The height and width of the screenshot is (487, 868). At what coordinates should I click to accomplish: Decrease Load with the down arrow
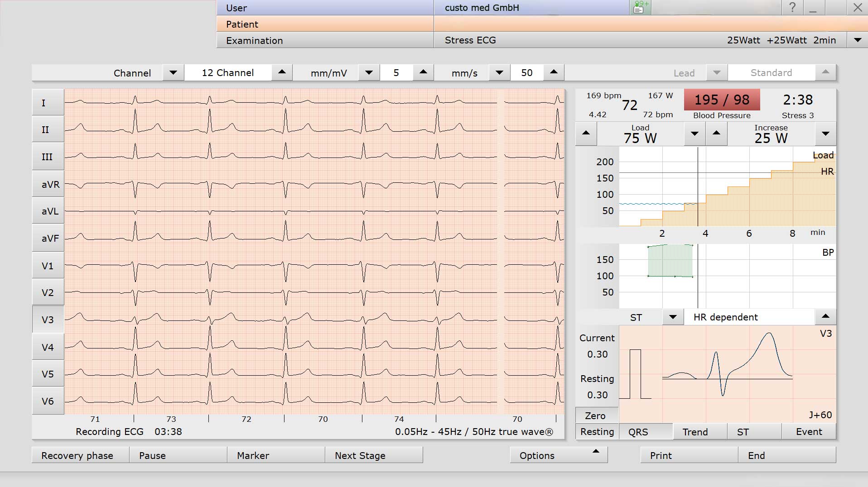(694, 134)
